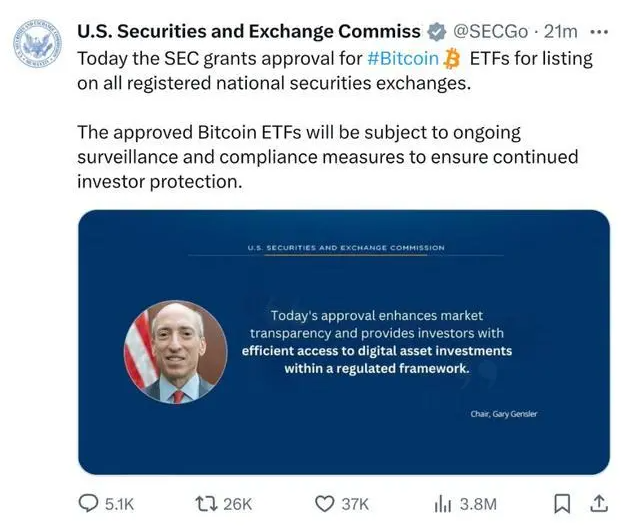Bookmark this post
629x529 pixels.
[563, 503]
